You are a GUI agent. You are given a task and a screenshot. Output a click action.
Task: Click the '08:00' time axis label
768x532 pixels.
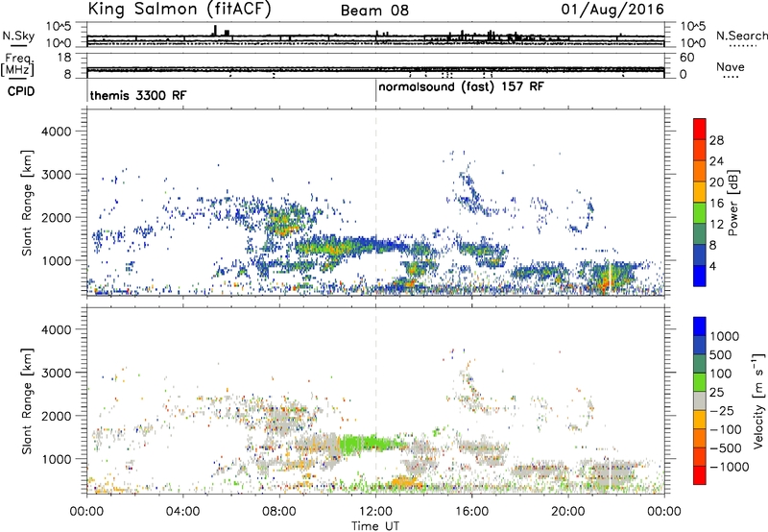(x=279, y=512)
